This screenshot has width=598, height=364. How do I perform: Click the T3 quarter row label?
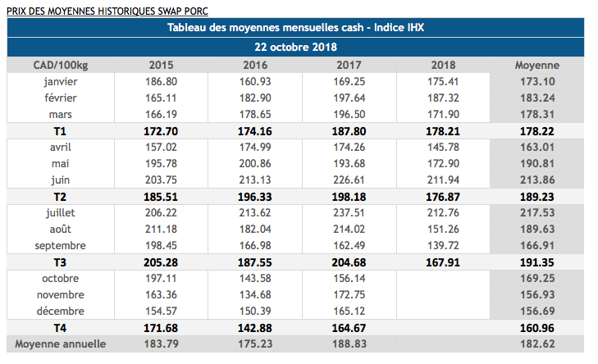(61, 262)
